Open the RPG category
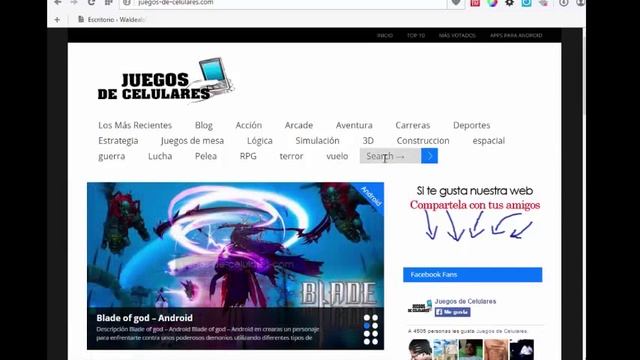Screen dimensions: 640x360 point(248,156)
